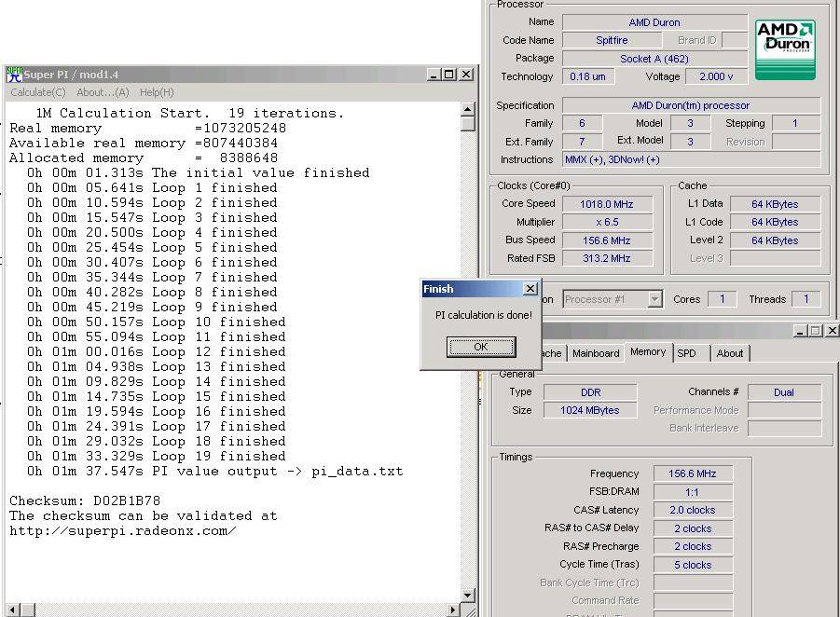Click the 'http://superpi.radeonx.com/' text
Image resolution: width=840 pixels, height=617 pixels.
123,530
